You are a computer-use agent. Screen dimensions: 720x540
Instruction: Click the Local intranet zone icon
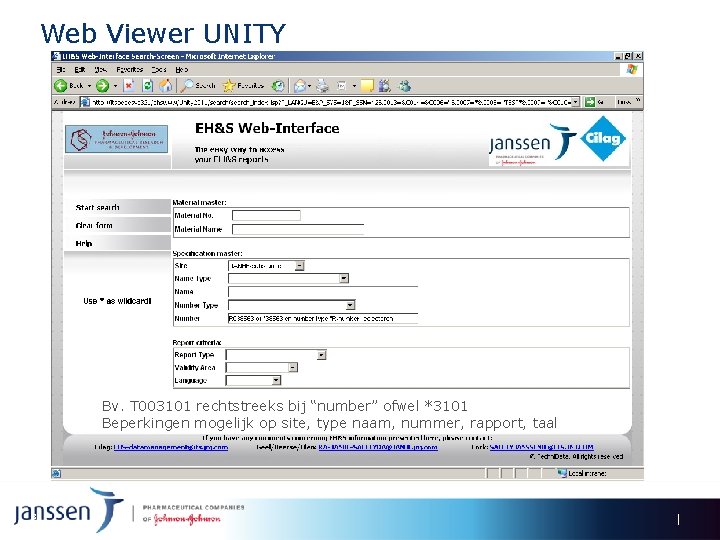pyautogui.click(x=562, y=473)
